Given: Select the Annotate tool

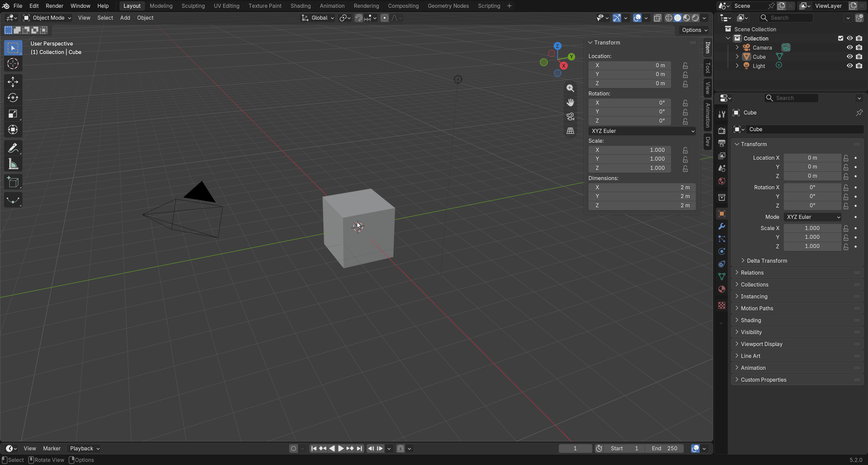Looking at the screenshot, I should (13, 148).
